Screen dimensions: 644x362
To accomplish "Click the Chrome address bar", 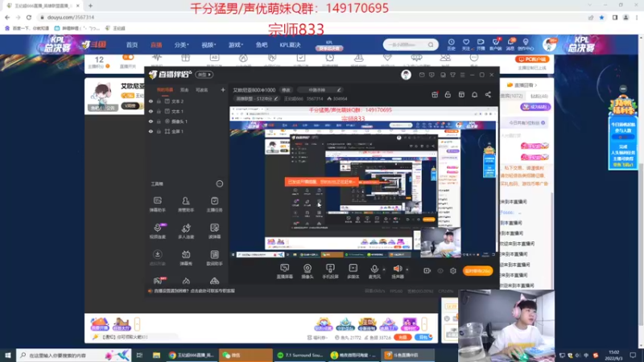I will point(312,17).
